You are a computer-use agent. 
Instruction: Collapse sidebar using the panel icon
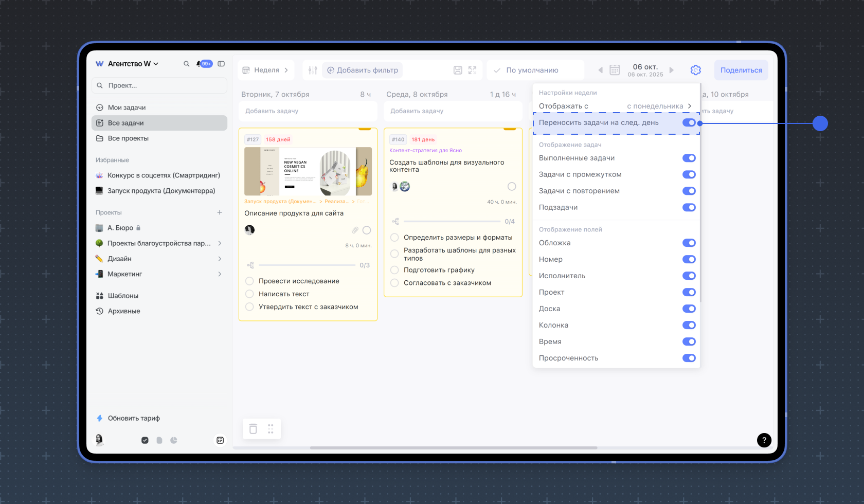[x=221, y=64]
